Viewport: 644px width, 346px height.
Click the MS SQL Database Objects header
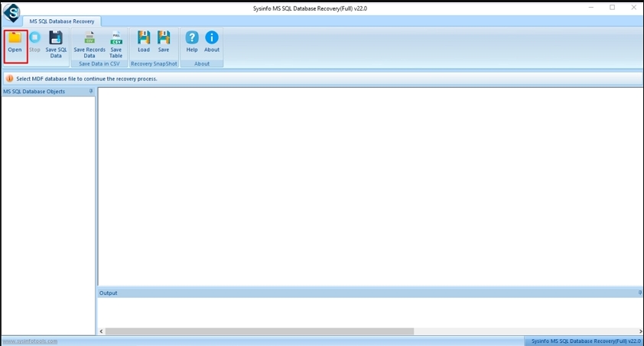coord(48,92)
